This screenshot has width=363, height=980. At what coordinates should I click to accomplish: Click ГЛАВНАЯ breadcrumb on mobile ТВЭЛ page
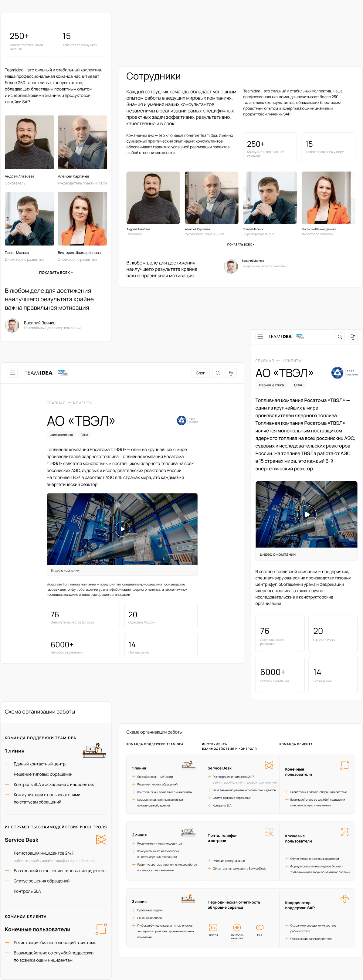(x=265, y=361)
